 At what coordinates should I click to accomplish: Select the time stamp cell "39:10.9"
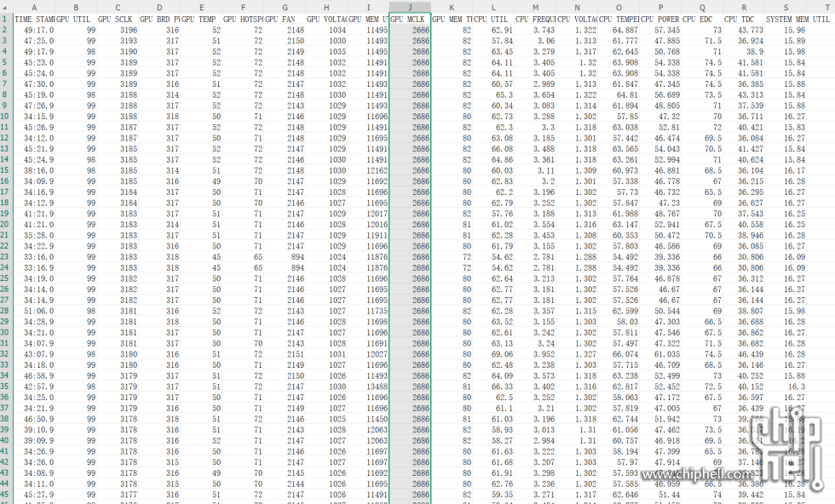pyautogui.click(x=34, y=429)
